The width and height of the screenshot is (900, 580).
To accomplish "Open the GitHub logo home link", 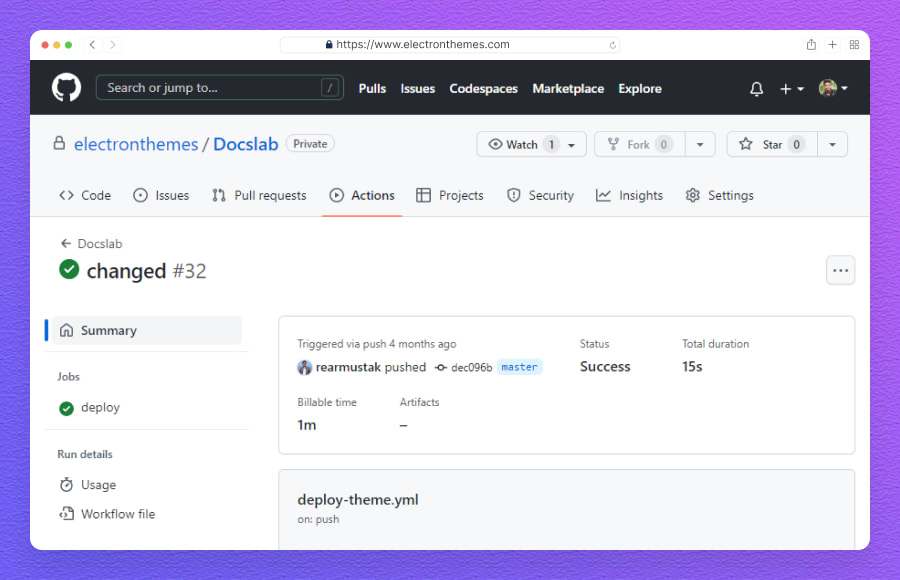I will 67,88.
